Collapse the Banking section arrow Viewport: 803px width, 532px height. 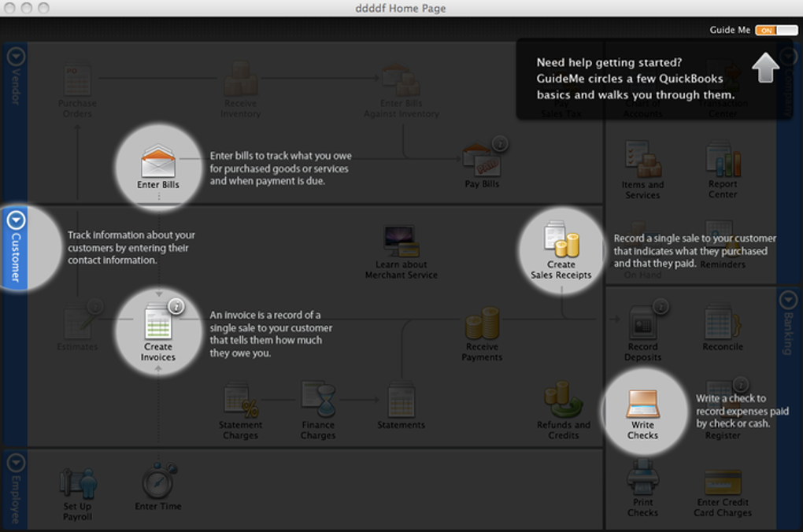[787, 300]
